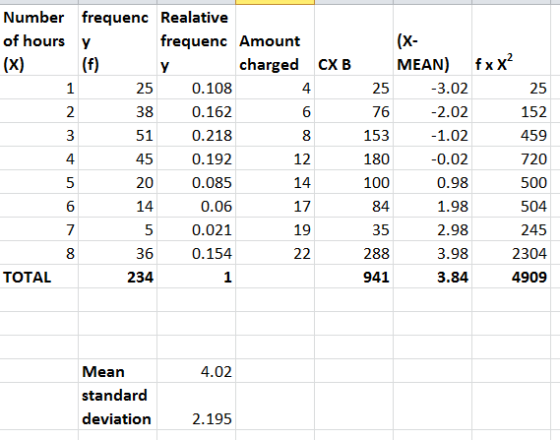Click frequency cell 51
Screen dimensions: 560x440
(118, 135)
